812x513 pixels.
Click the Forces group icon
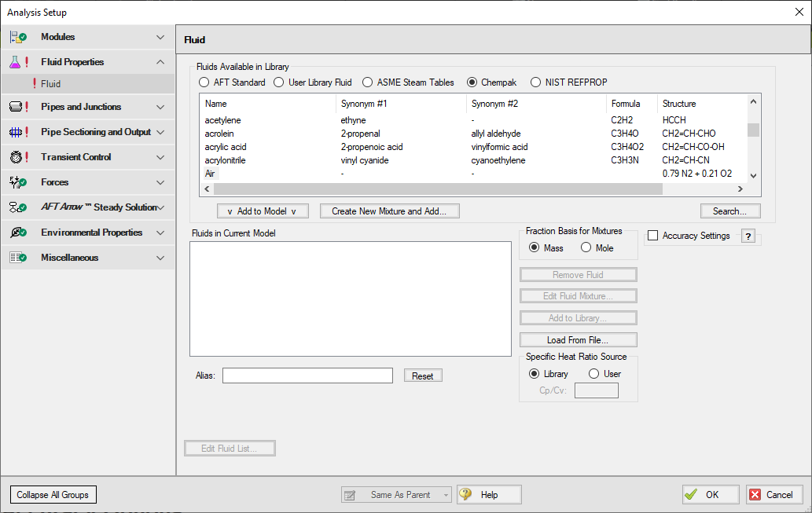[17, 182]
